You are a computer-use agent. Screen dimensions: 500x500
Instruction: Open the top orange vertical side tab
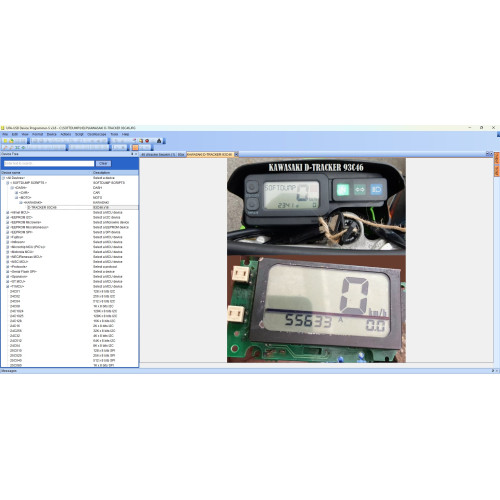(497, 158)
